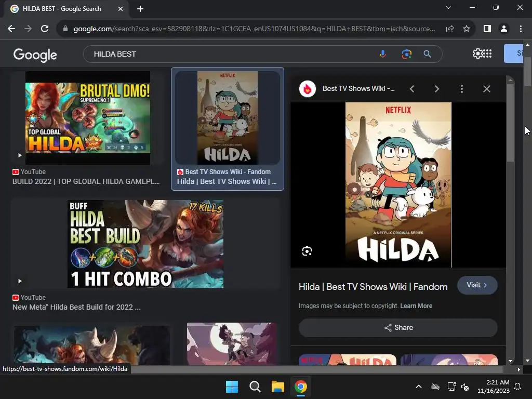532x399 pixels.
Task: View site information via lock icon
Action: point(65,29)
